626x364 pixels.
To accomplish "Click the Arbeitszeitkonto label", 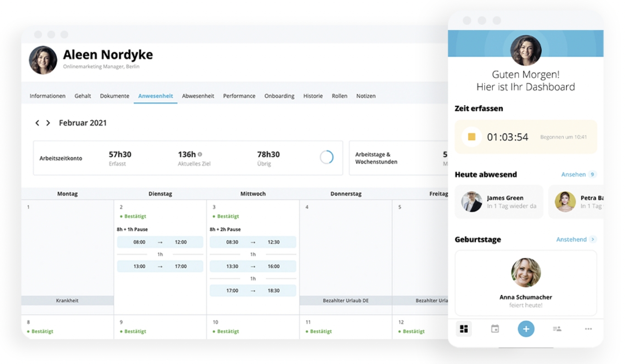I will 61,158.
